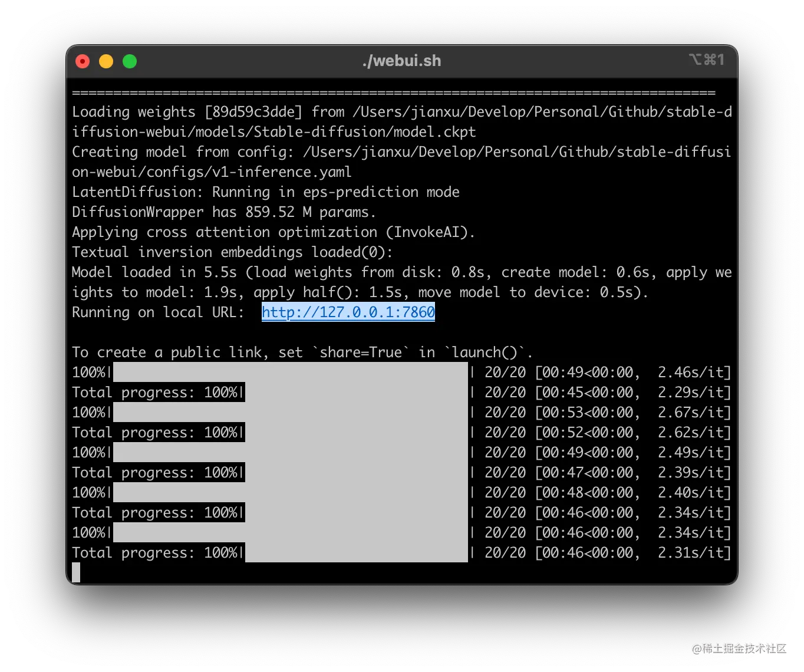Click 'Textual inversion embeddings loaded(0):' line
Viewport: 804px width, 672px height.
[x=232, y=252]
